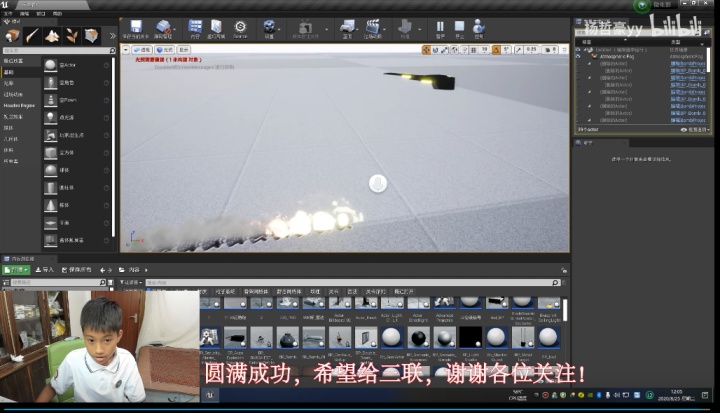Click the viewport Show button
This screenshot has width=720, height=413.
183,50
